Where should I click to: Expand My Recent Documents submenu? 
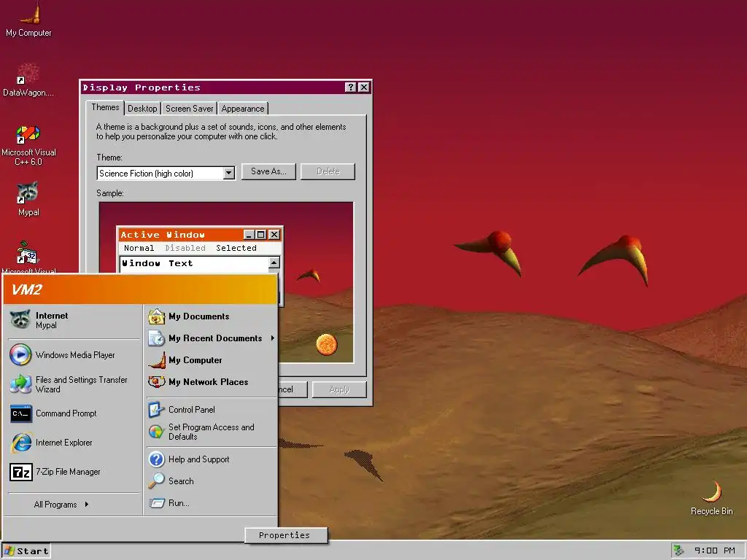211,338
